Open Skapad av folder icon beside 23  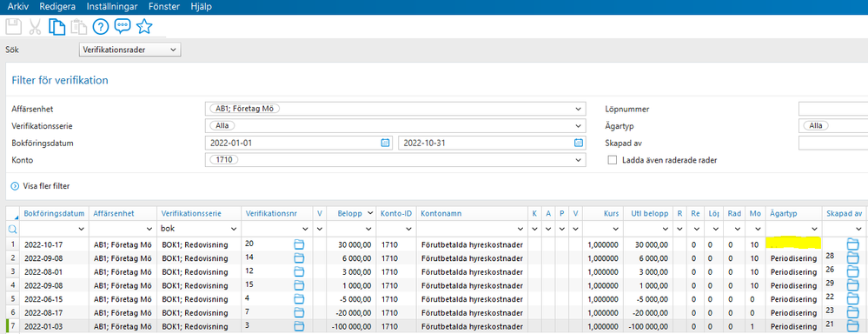tap(852, 313)
